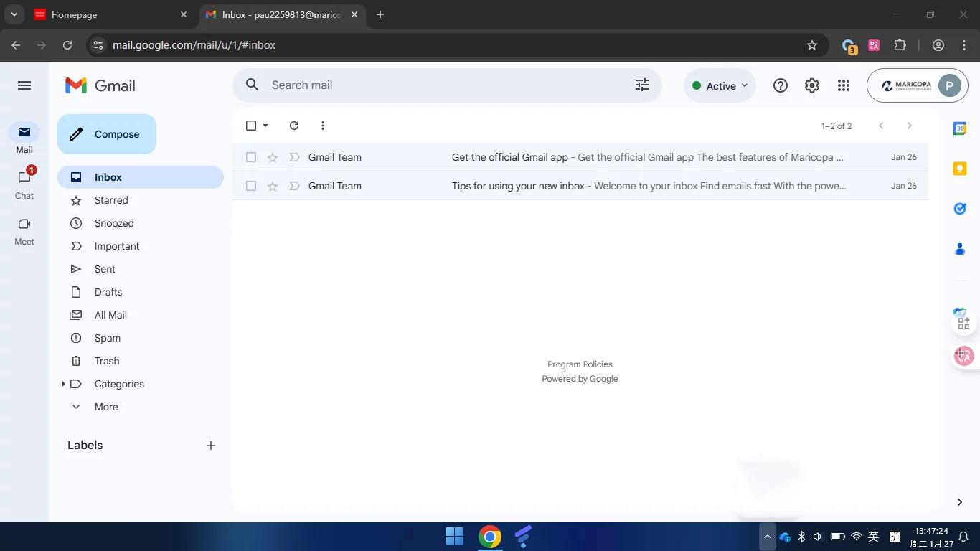Viewport: 980px width, 551px height.
Task: Open advanced search options
Action: [641, 85]
